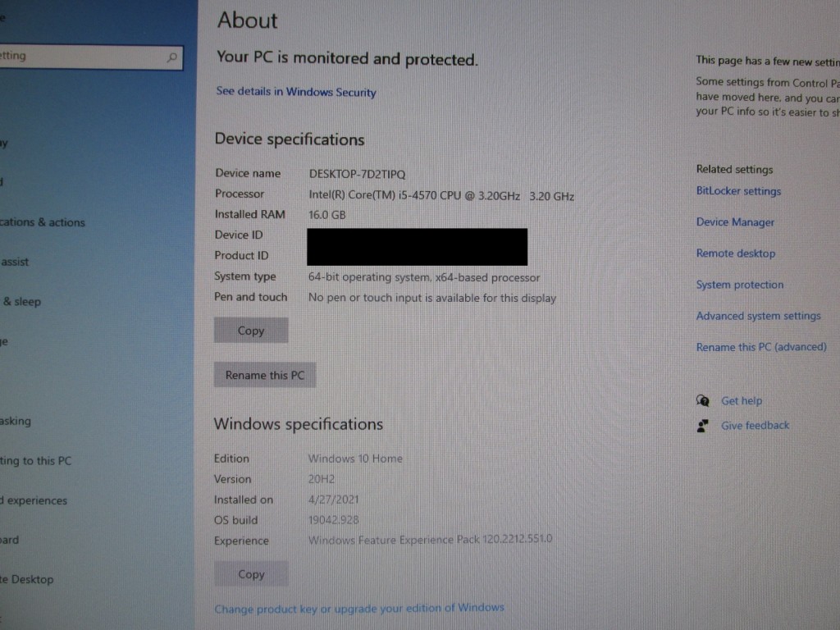The image size is (840, 630).
Task: Click the Related settings heading
Action: pos(734,169)
